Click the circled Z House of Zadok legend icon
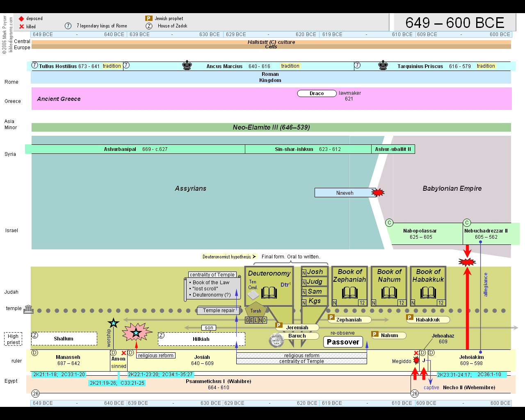 149,26
